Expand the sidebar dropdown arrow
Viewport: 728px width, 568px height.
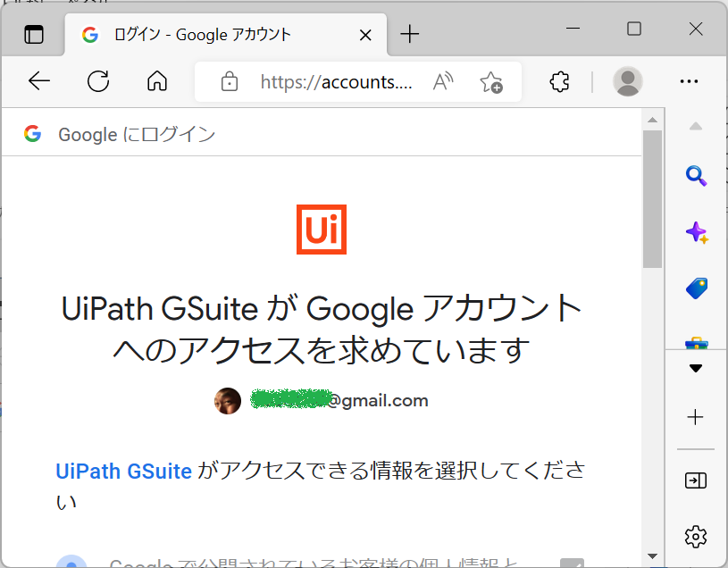click(x=696, y=368)
